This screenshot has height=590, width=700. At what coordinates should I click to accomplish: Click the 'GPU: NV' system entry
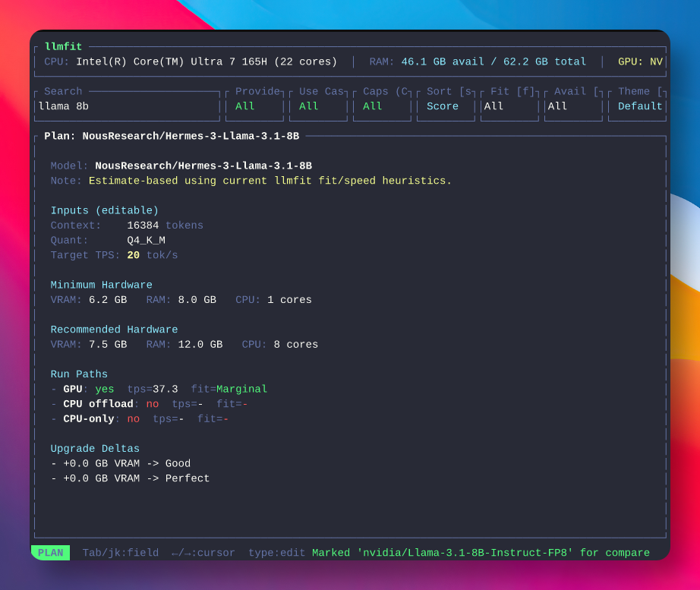click(x=640, y=62)
